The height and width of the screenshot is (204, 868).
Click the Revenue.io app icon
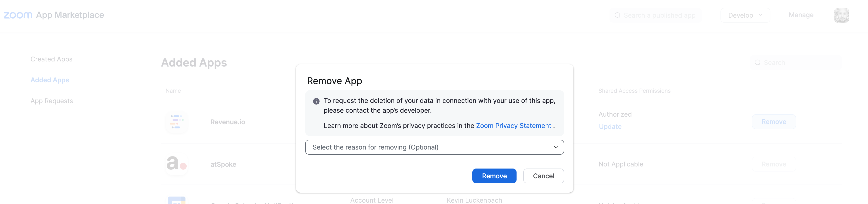point(176,122)
